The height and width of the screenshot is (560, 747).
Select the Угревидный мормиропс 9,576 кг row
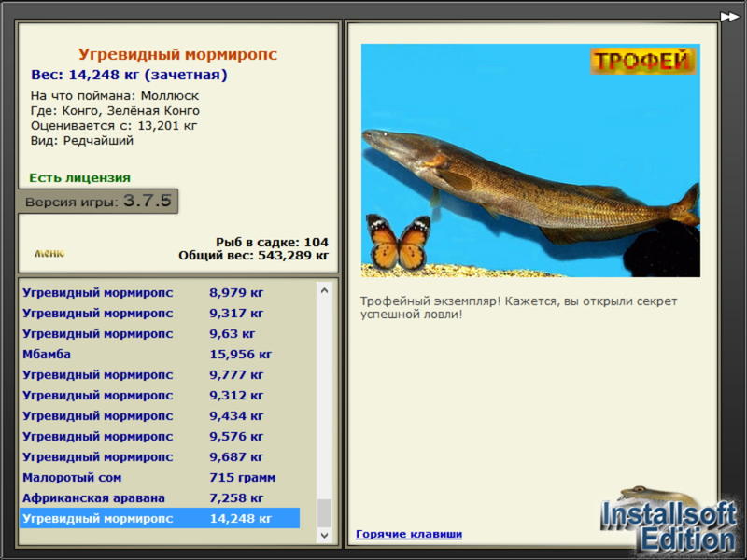coord(160,436)
